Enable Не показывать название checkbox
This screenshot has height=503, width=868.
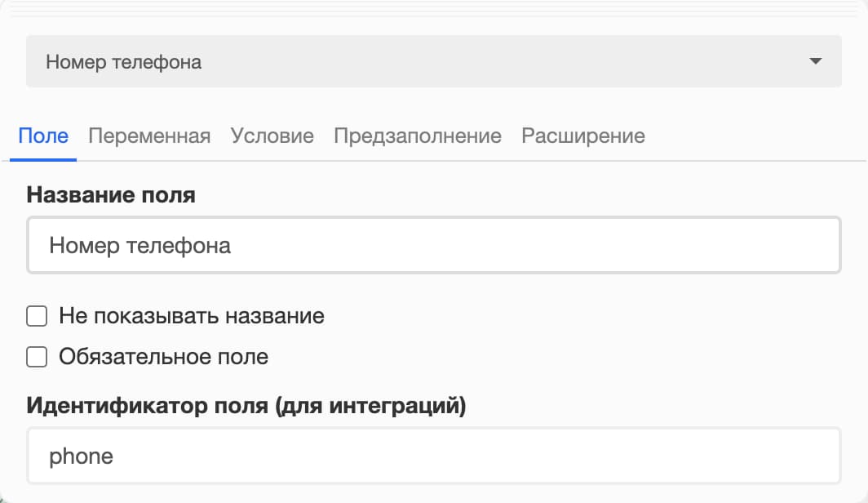point(37,316)
